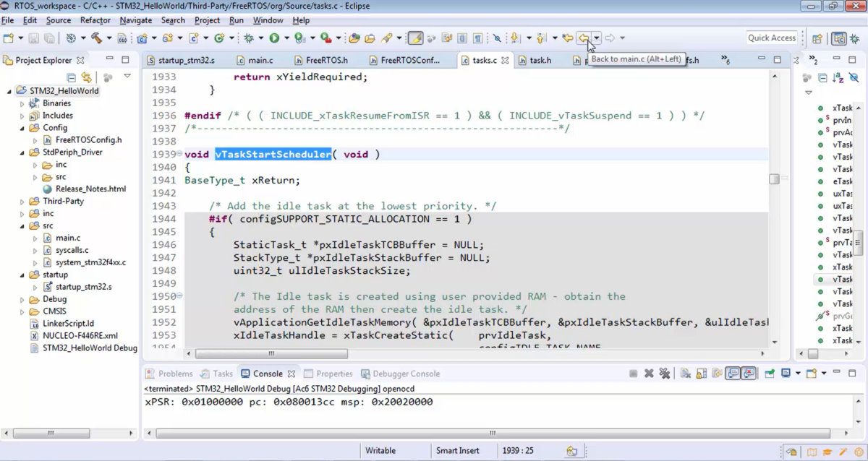Click Clear Console icon
Screen dimensions: 868x461
685,374
